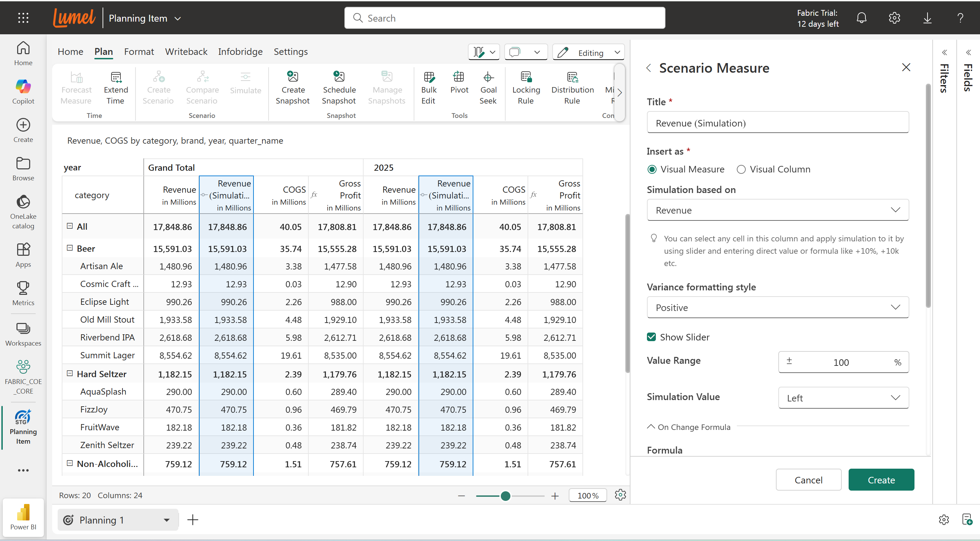Open the Goal Seek tool
Viewport: 980px width, 541px height.
(488, 77)
